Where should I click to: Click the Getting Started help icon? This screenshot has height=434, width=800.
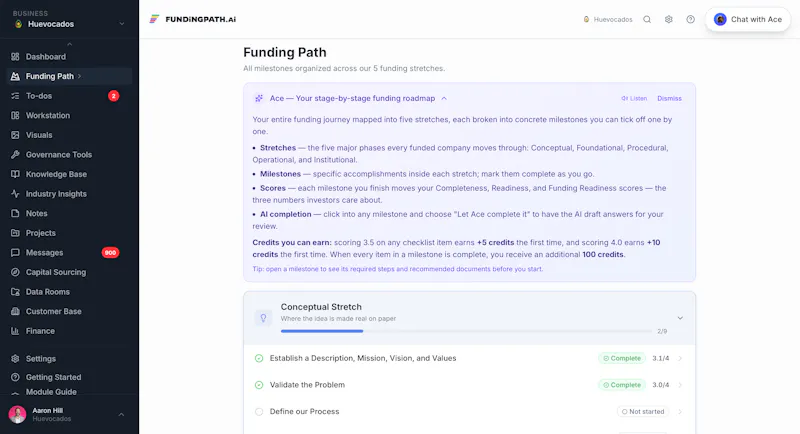point(15,377)
